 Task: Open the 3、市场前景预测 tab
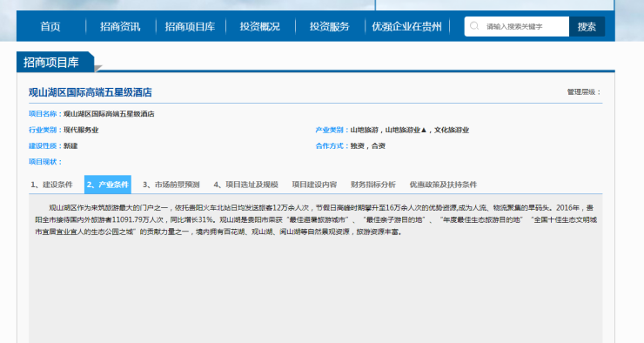171,185
